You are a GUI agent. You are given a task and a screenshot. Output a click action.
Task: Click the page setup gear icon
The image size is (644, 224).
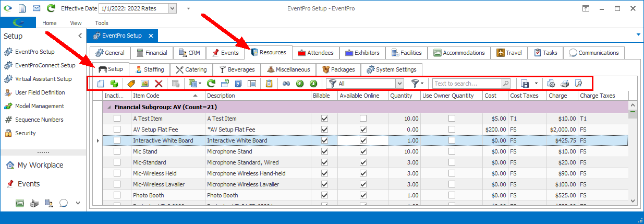point(551,84)
